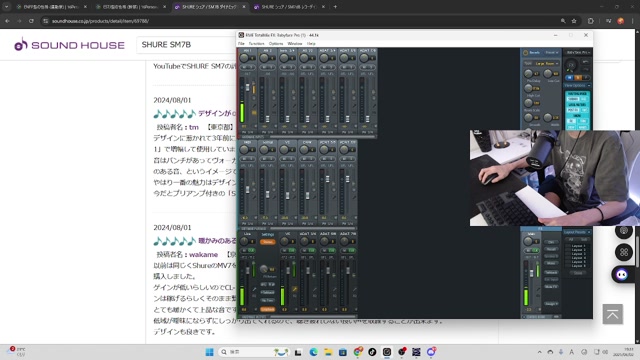Open reviewer tm's profile link

coord(193,127)
